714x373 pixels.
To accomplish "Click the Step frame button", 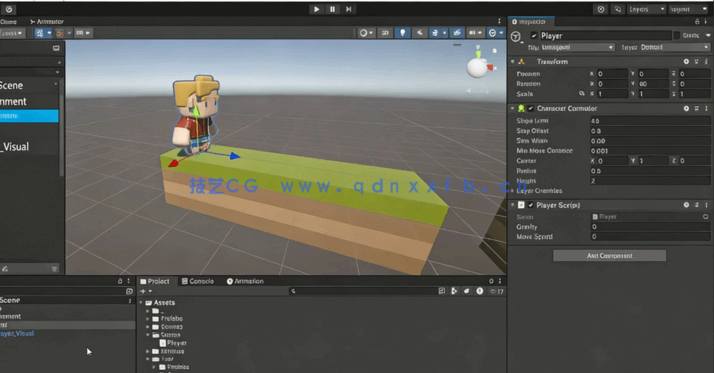I will point(348,9).
